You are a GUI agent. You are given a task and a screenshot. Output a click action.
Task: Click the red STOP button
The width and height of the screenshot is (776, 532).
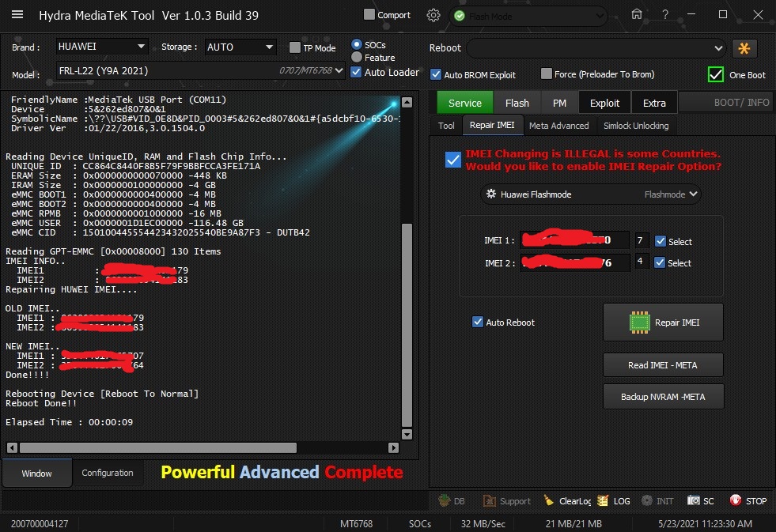(x=748, y=501)
